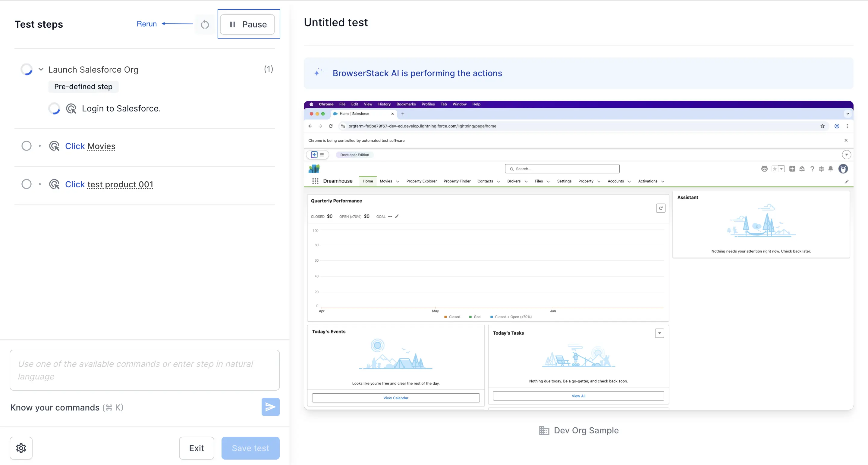Screen dimensions: 868x465
Task: Open Know your commands help
Action: click(67, 407)
